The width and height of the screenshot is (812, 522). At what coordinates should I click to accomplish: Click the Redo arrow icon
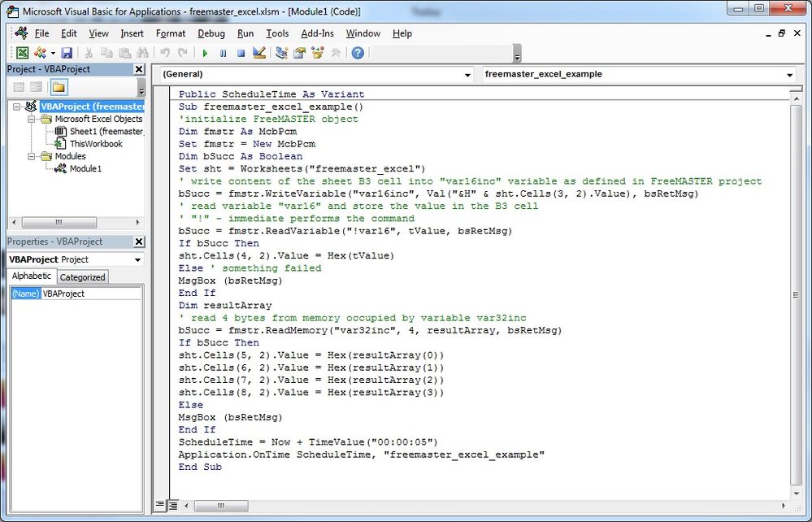pos(183,53)
